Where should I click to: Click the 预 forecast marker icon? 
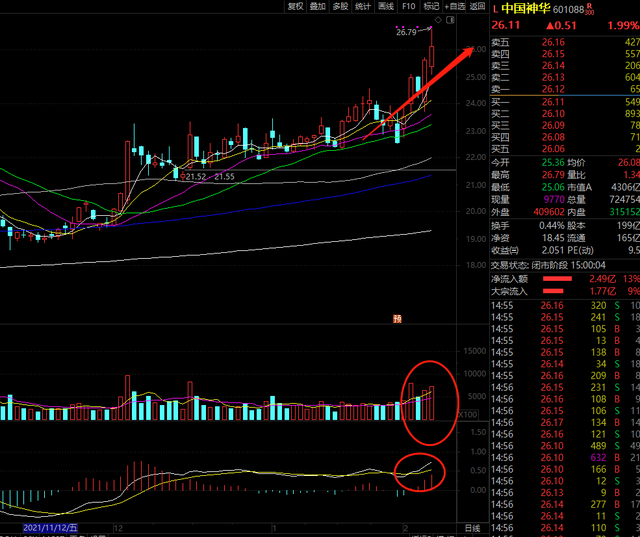click(x=397, y=320)
